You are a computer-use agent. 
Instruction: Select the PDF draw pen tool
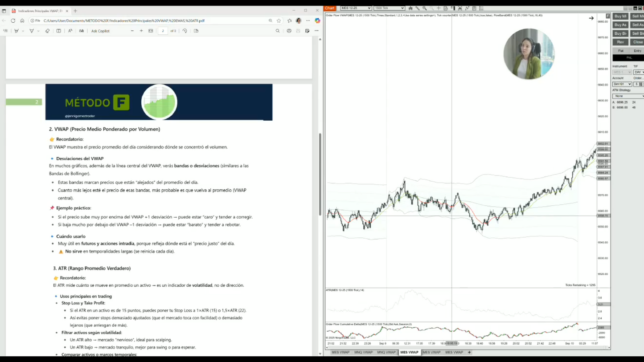click(x=32, y=31)
